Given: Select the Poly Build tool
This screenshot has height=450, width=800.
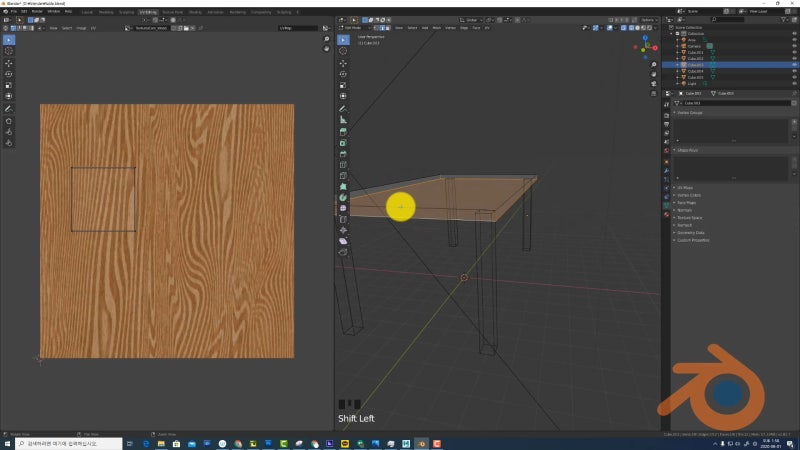Looking at the screenshot, I should [343, 187].
